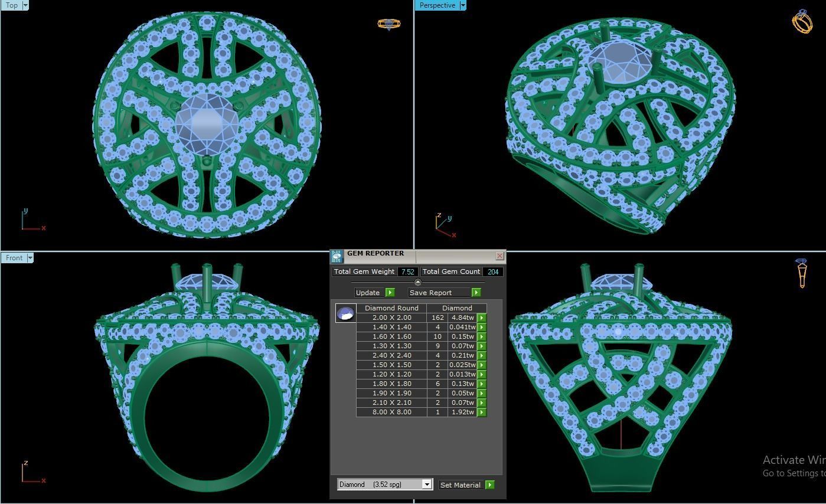826x504 pixels.
Task: Click the 0.13tw weight cell
Action: (462, 384)
